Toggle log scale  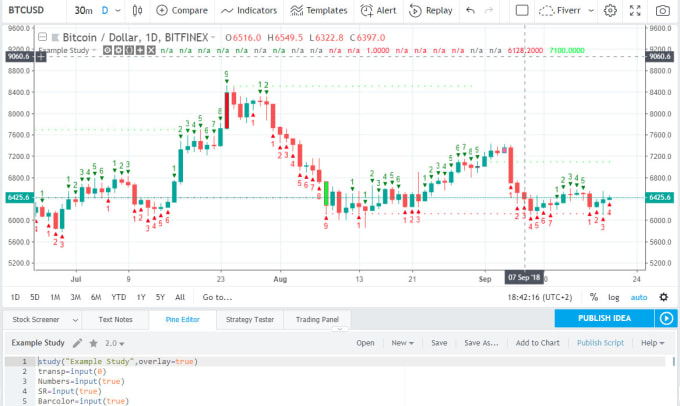coord(614,297)
